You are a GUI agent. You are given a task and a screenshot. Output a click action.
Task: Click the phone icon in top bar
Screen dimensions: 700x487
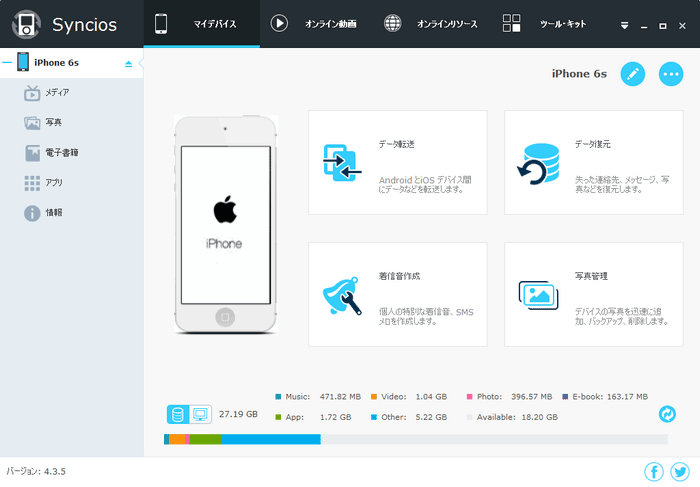(x=161, y=24)
